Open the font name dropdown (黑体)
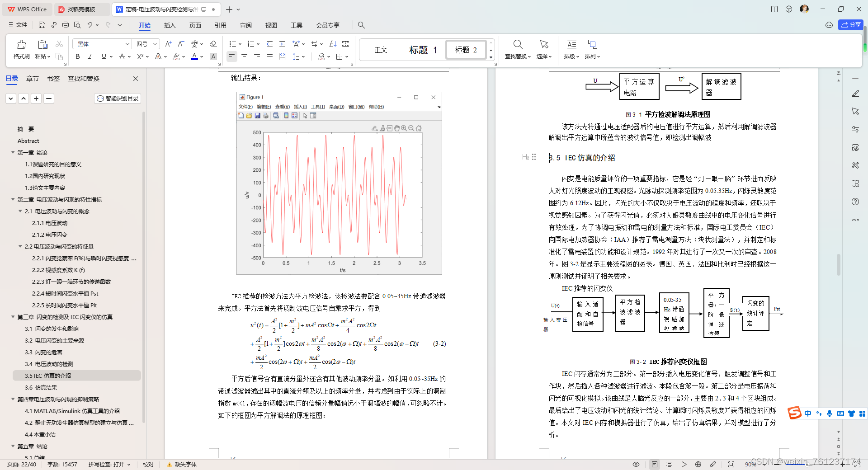This screenshot has width=868, height=470. tap(127, 44)
